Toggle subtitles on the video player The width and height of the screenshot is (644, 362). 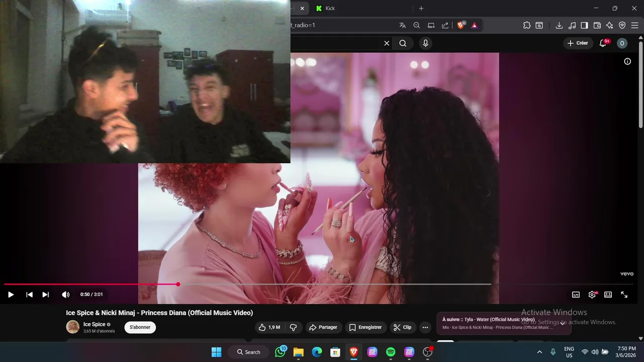576,295
